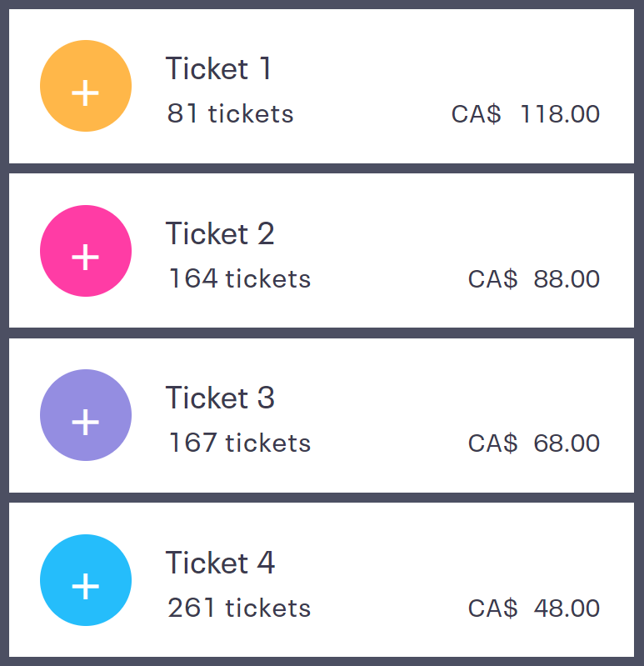Click the CA$ 118.00 price
Image resolution: width=644 pixels, height=666 pixels.
tap(525, 113)
